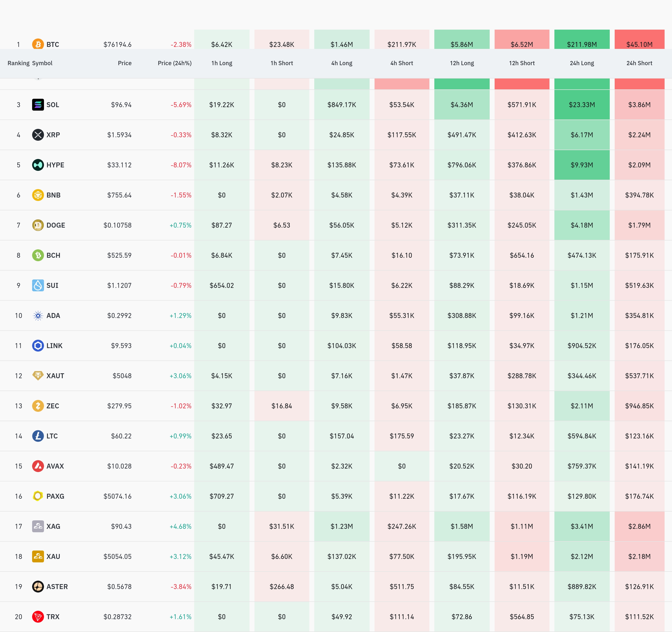The width and height of the screenshot is (672, 632).
Task: Click the Ranking column header
Action: point(18,63)
